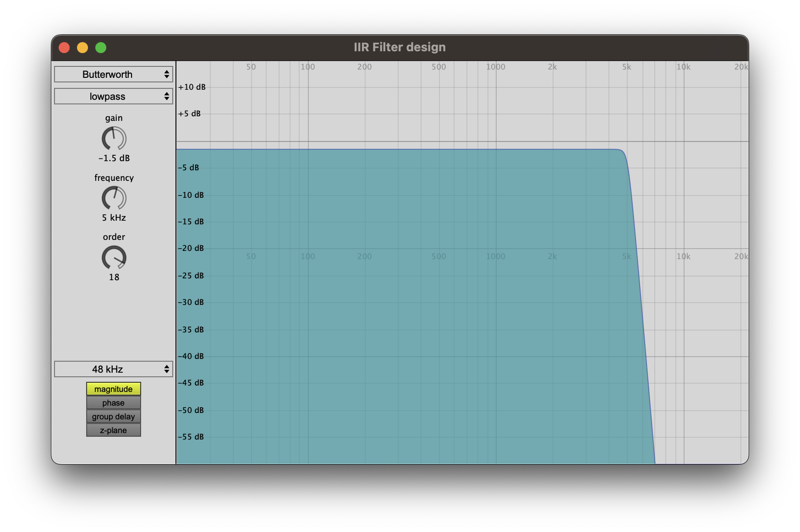Click the 5 kHz frequency value
800x532 pixels.
pyautogui.click(x=114, y=217)
